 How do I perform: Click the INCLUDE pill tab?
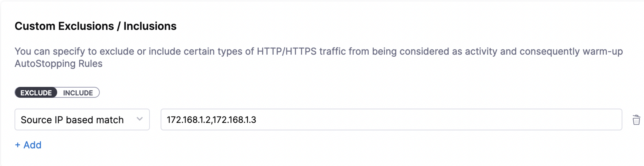pyautogui.click(x=78, y=93)
